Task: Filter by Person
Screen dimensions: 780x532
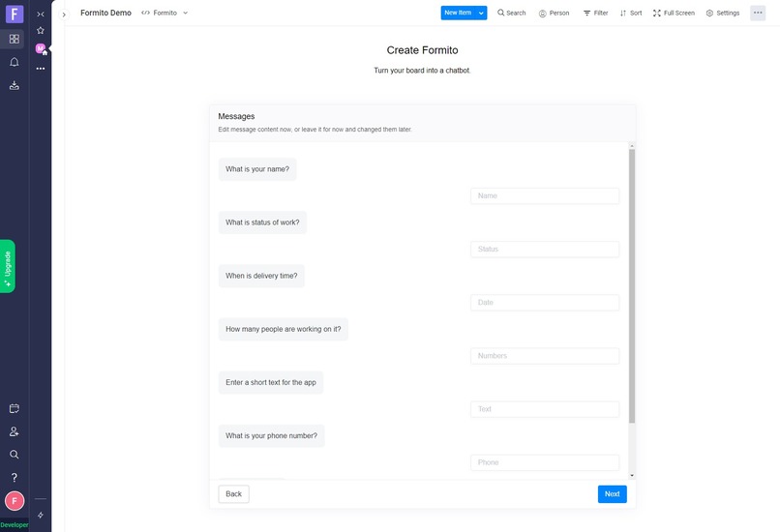Action: [x=554, y=13]
